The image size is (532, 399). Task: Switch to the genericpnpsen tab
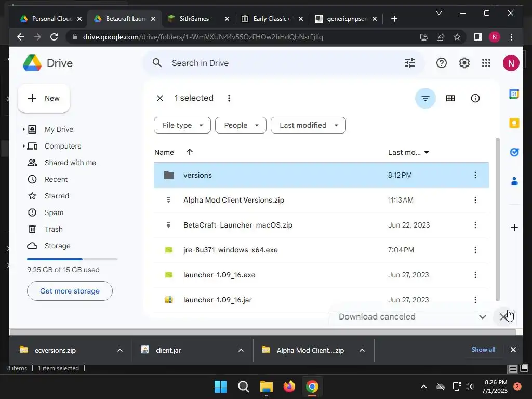(347, 19)
